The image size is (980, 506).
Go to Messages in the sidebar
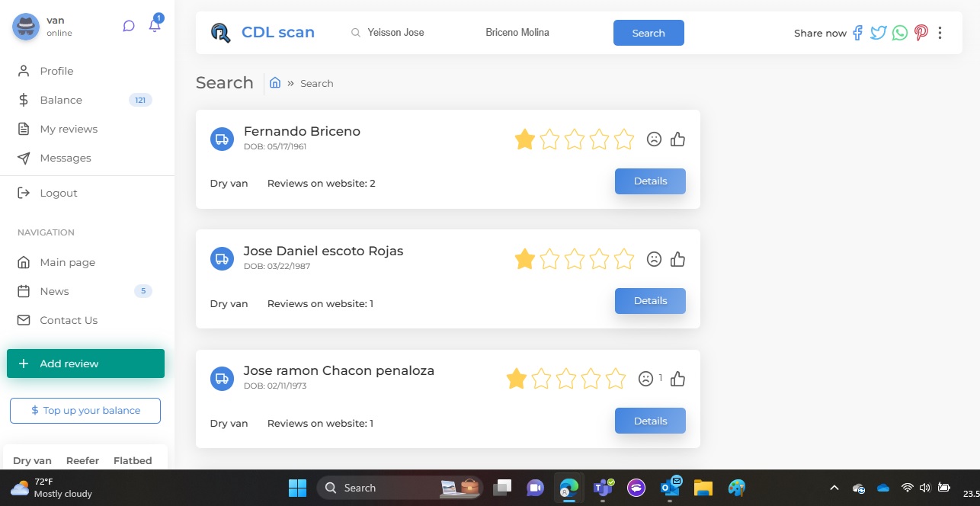(66, 158)
